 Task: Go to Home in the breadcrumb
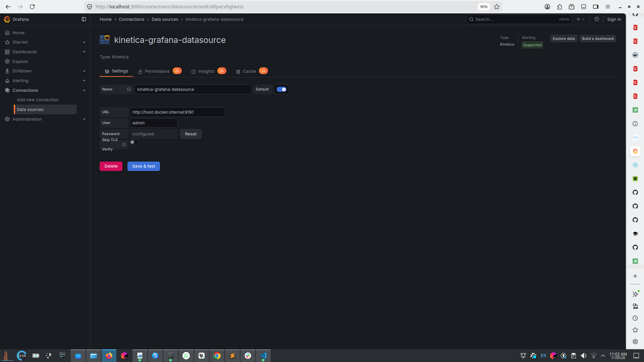[105, 19]
